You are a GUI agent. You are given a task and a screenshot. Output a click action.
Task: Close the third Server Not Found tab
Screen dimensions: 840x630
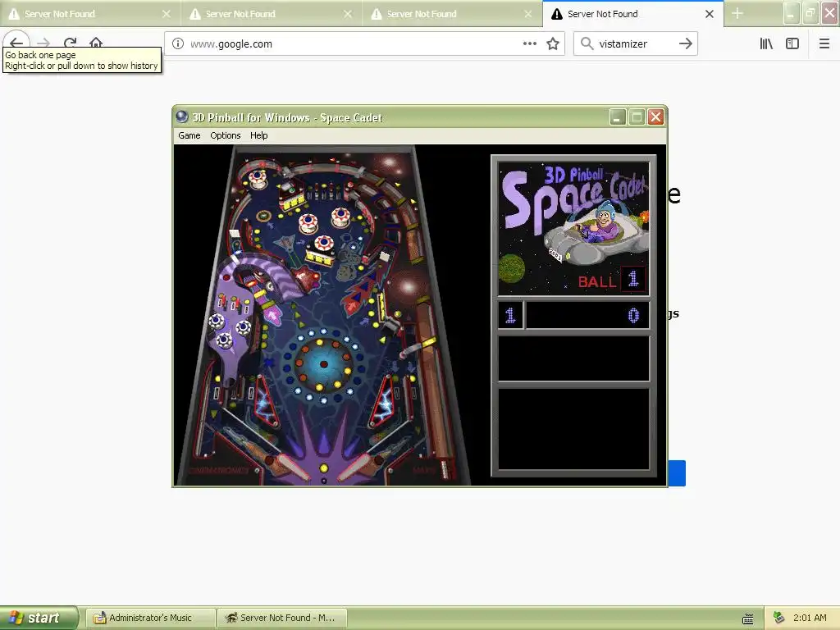tap(528, 14)
